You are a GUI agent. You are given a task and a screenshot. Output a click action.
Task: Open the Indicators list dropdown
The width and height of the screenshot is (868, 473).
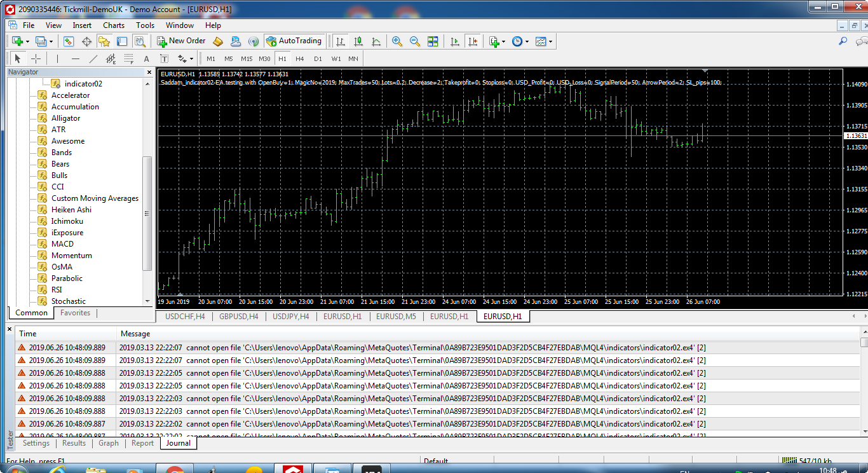(496, 41)
